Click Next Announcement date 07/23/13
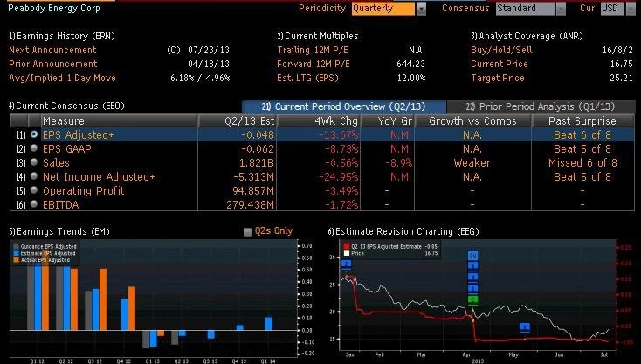This screenshot has width=641, height=364. 209,50
